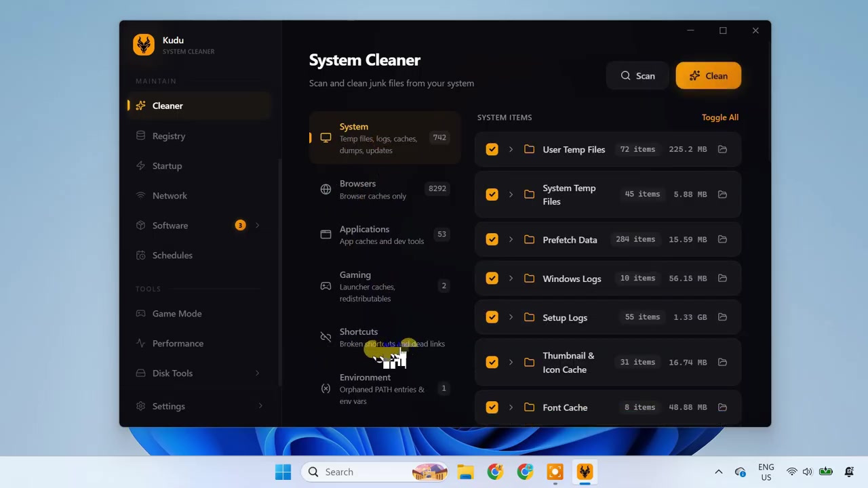Open the Registry section in the sidebar

199,136
